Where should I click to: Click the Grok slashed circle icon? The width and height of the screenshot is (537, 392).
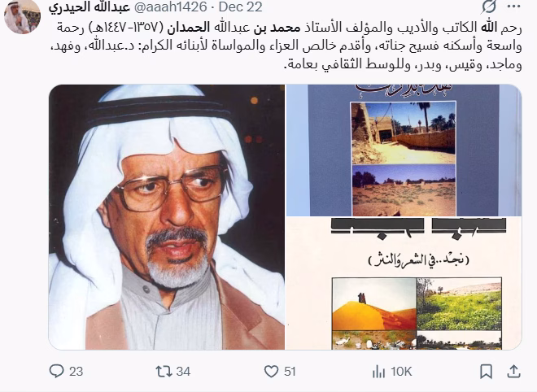tap(489, 7)
